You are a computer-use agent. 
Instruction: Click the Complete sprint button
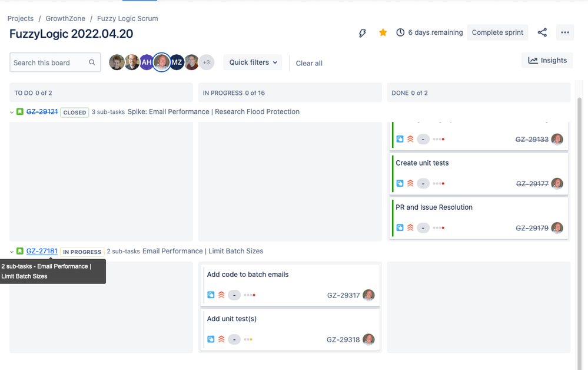497,32
